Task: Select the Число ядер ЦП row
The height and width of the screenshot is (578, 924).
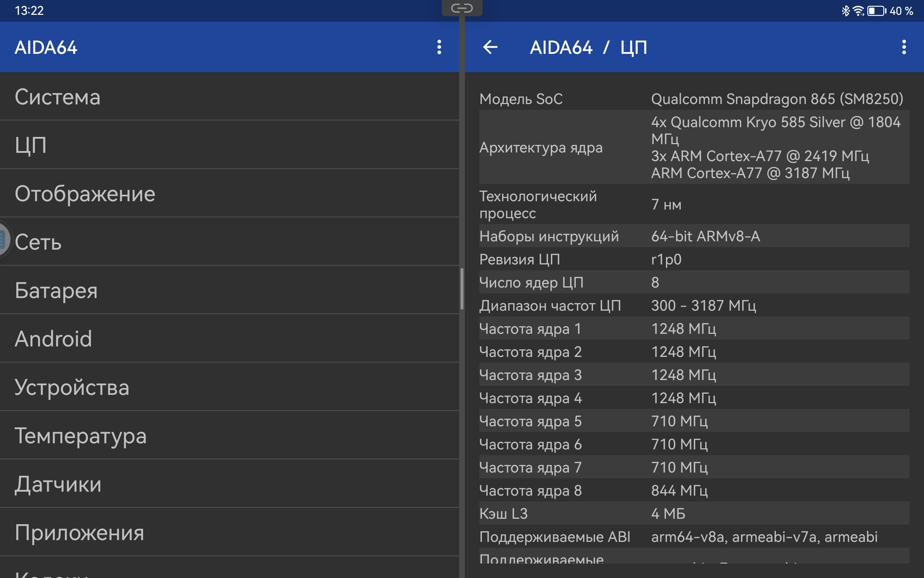Action: click(694, 282)
